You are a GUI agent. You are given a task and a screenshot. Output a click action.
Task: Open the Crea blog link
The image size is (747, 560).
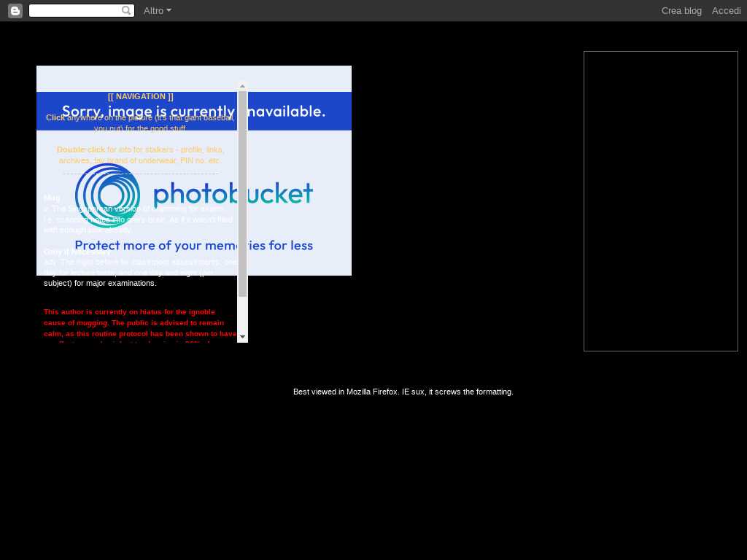pos(681,11)
